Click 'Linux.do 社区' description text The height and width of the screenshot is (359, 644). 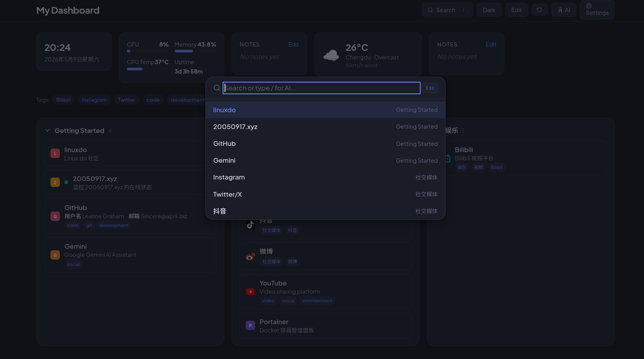82,158
